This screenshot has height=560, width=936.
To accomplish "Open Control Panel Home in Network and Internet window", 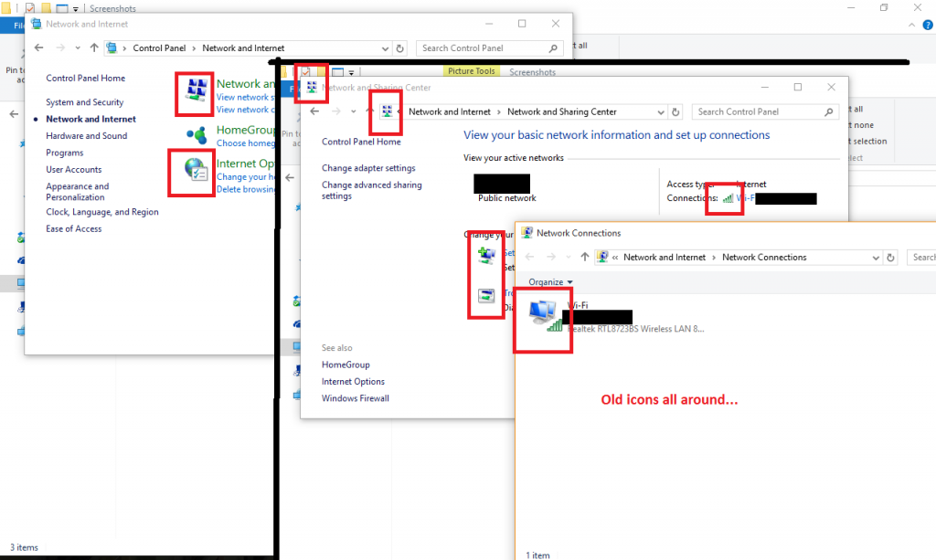I will (85, 79).
